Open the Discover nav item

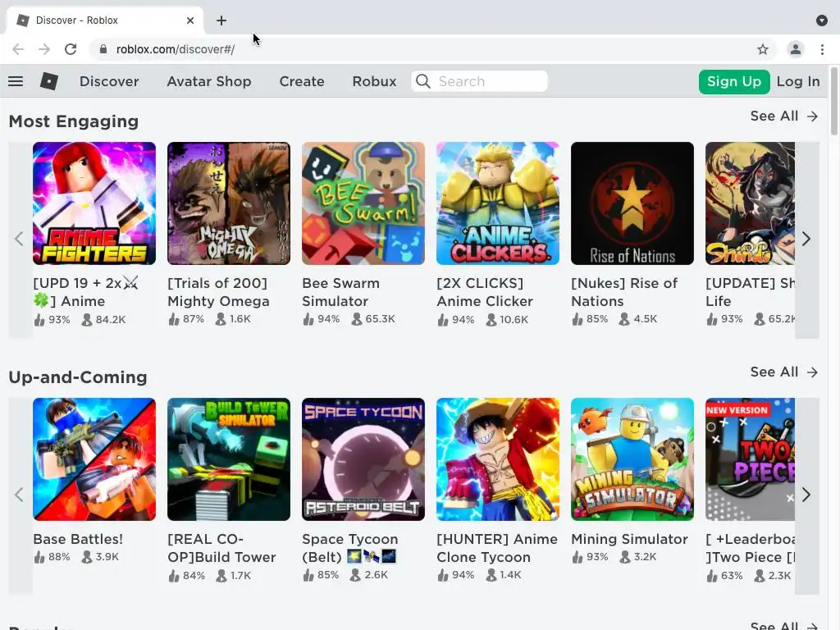tap(109, 81)
